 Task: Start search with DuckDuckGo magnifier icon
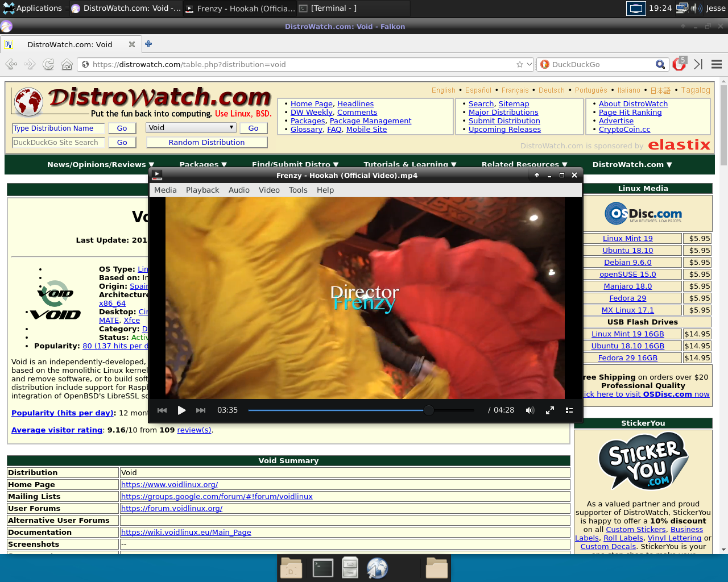click(x=660, y=64)
